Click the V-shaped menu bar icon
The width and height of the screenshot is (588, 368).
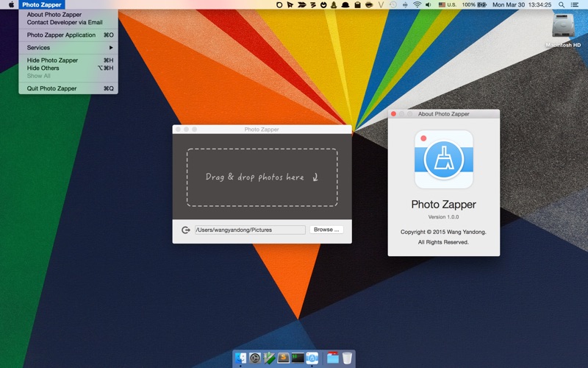click(381, 4)
